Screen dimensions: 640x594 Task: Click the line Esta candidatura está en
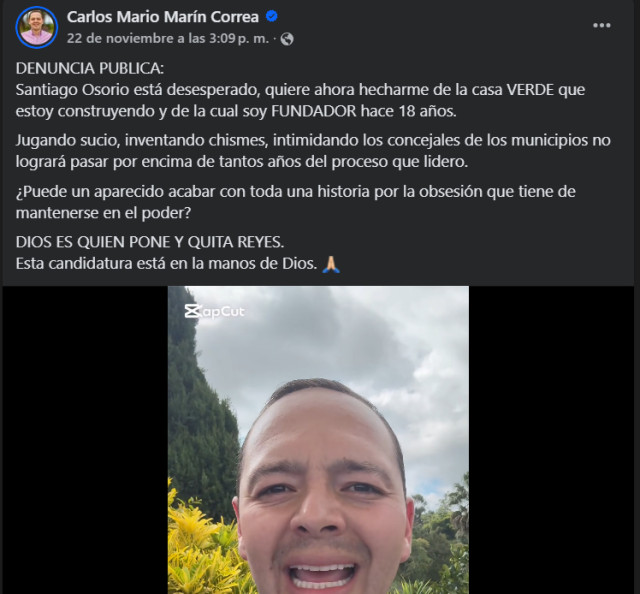(x=166, y=264)
